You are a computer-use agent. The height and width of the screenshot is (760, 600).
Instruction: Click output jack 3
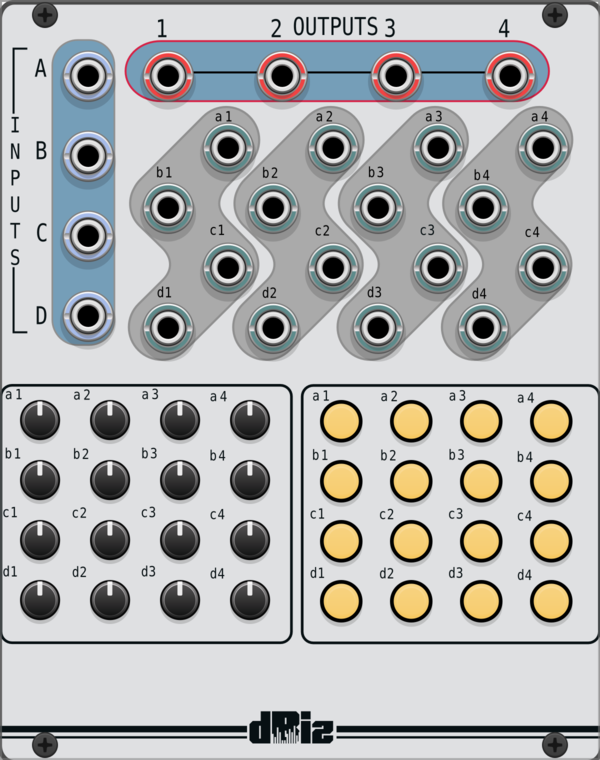(396, 76)
